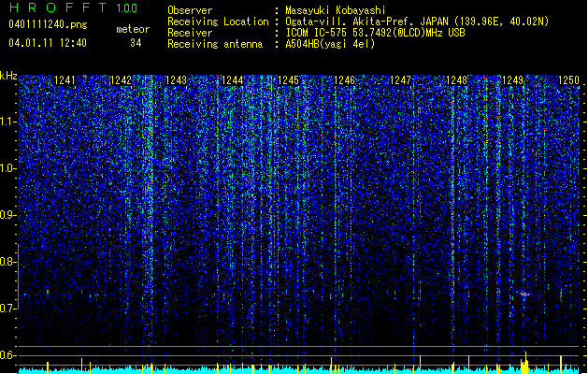Screen dimensions: 588x374
Task: Click the 1241 time marker
Action: [x=65, y=80]
